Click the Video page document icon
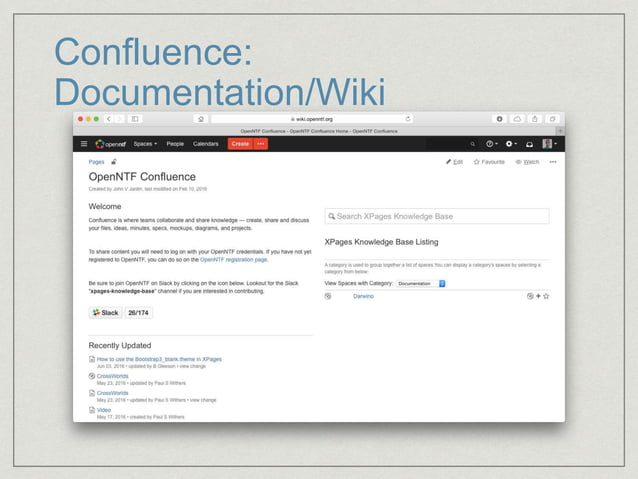The image size is (638, 479). 92,410
